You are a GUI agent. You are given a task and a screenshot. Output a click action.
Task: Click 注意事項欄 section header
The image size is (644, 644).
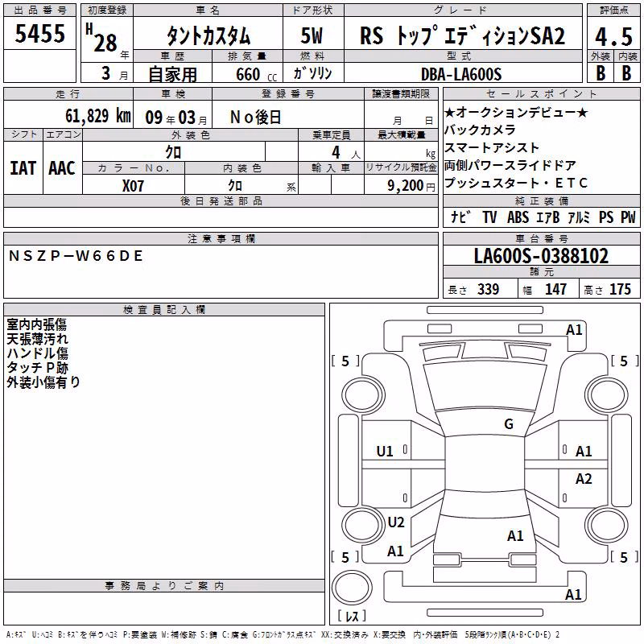221,239
